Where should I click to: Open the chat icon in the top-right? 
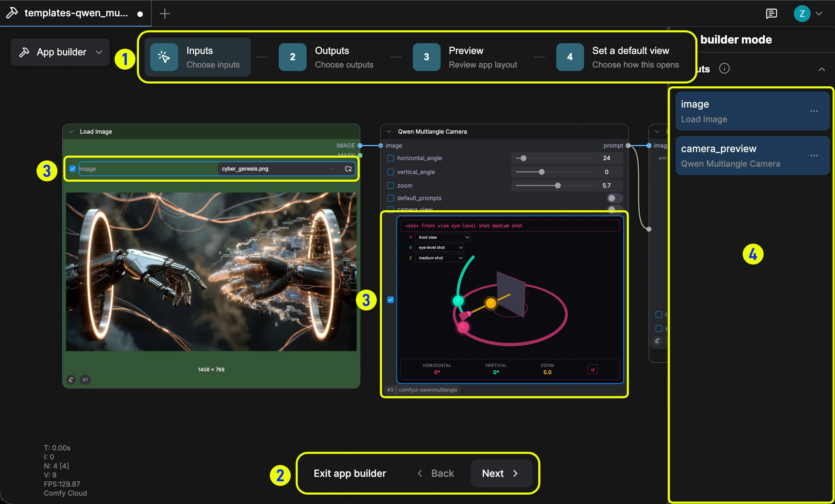coord(772,13)
